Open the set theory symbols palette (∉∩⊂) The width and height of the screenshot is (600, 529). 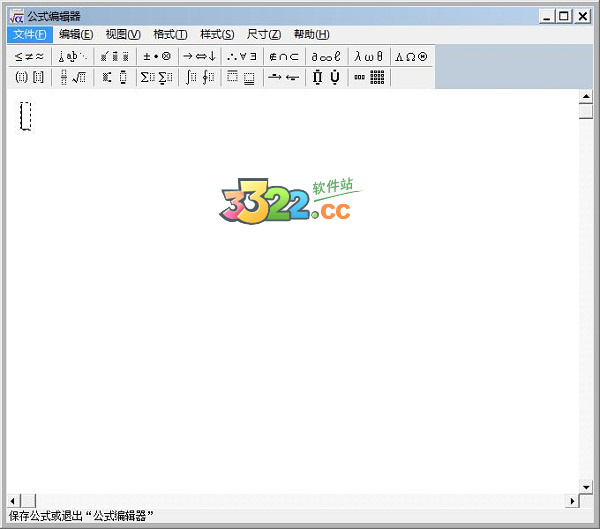click(284, 57)
